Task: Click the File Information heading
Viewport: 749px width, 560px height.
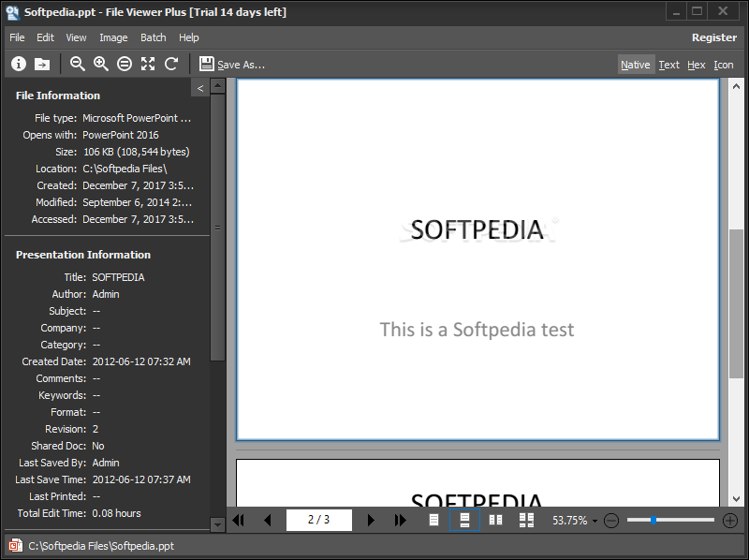Action: (58, 96)
